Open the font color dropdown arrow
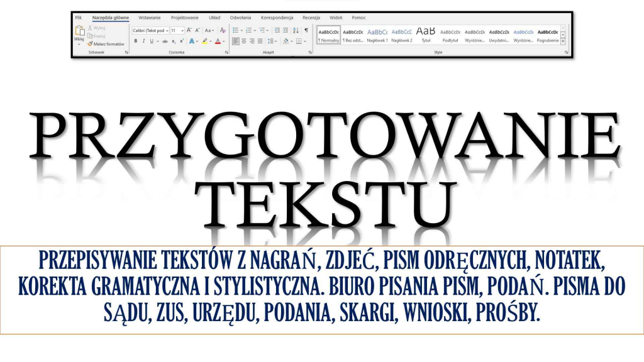Viewport: 644px width, 362px height. point(223,41)
